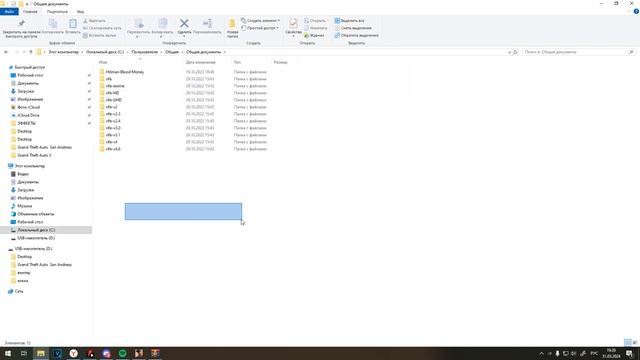Open the Create item (Создать элемент) dropdown
The height and width of the screenshot is (360, 640).
tap(260, 21)
